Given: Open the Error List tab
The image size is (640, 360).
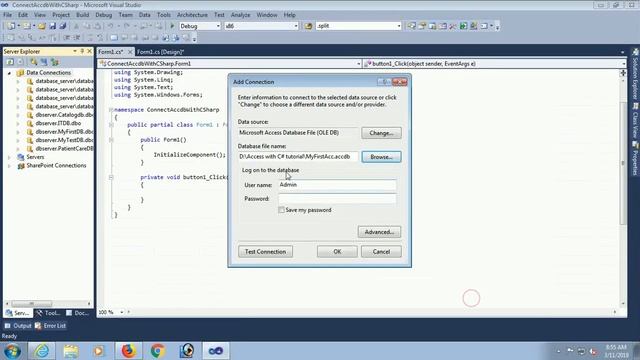Looking at the screenshot, I should pos(51,326).
